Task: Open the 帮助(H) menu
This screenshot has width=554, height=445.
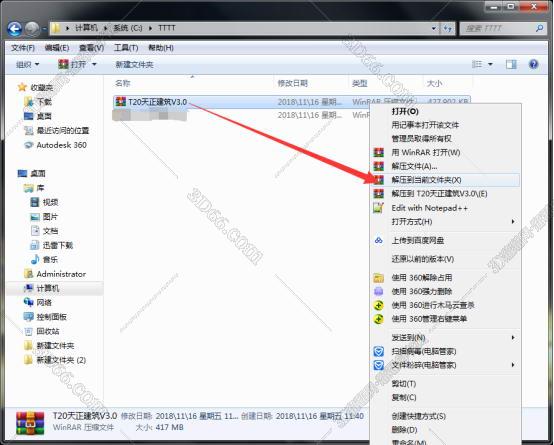Action: (x=161, y=48)
